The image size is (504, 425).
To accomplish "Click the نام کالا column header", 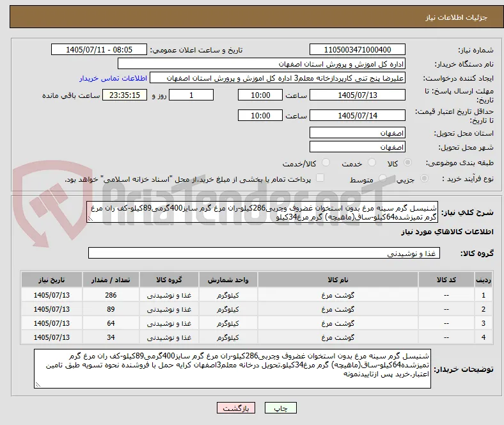I will point(338,280).
